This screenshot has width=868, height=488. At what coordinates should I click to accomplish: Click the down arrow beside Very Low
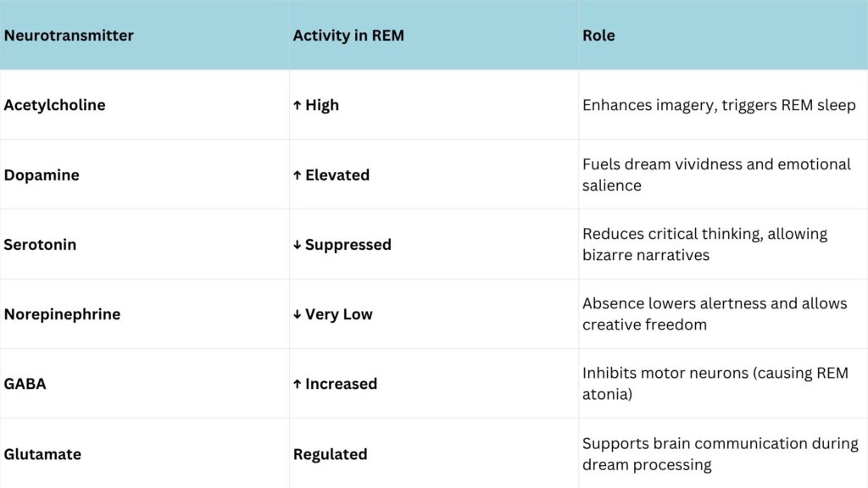point(298,314)
